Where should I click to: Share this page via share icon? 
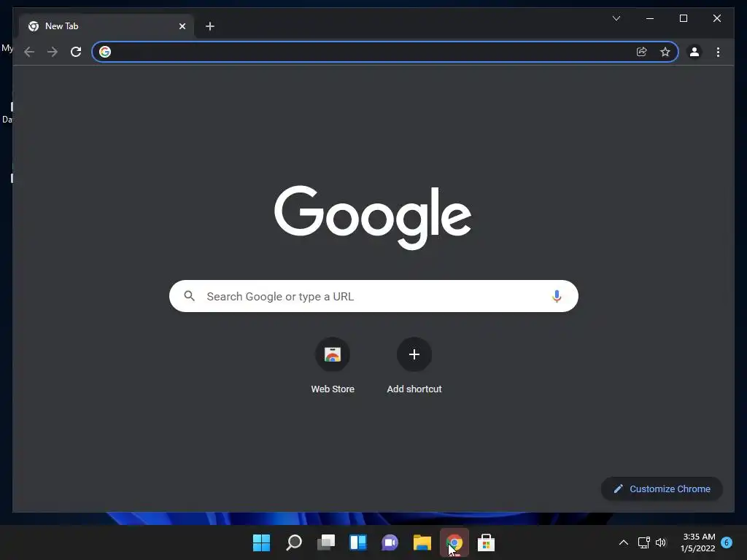point(642,52)
